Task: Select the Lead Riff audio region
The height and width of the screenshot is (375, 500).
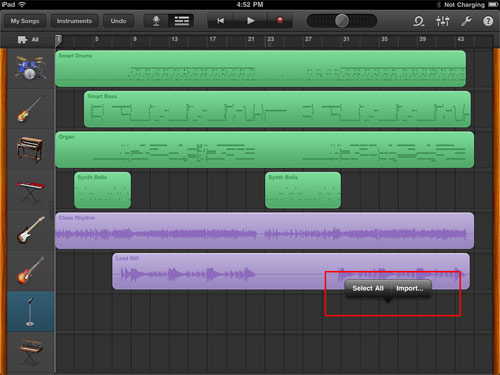Action: coord(291,271)
